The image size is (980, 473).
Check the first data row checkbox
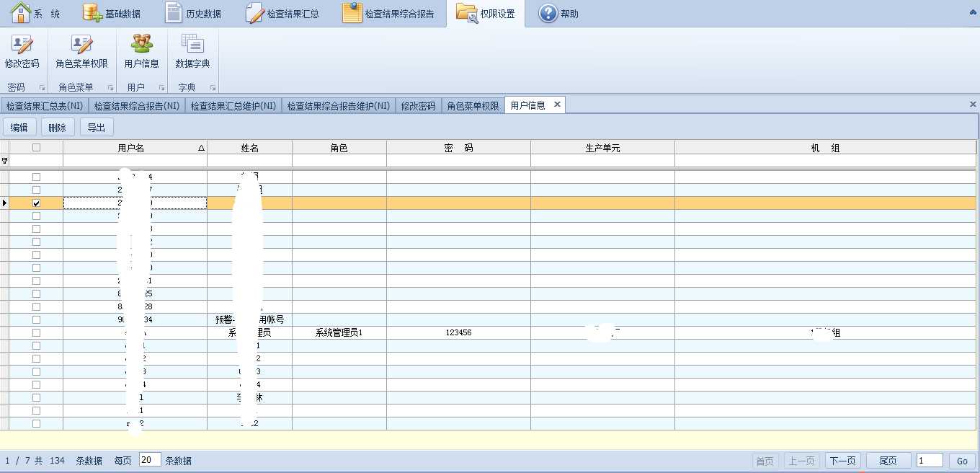[x=36, y=177]
